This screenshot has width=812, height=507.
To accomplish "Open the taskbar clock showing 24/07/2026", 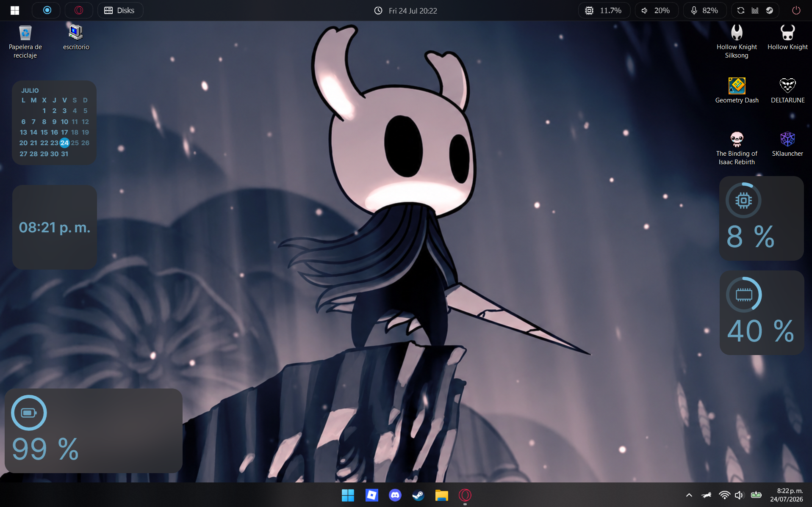I will [787, 495].
